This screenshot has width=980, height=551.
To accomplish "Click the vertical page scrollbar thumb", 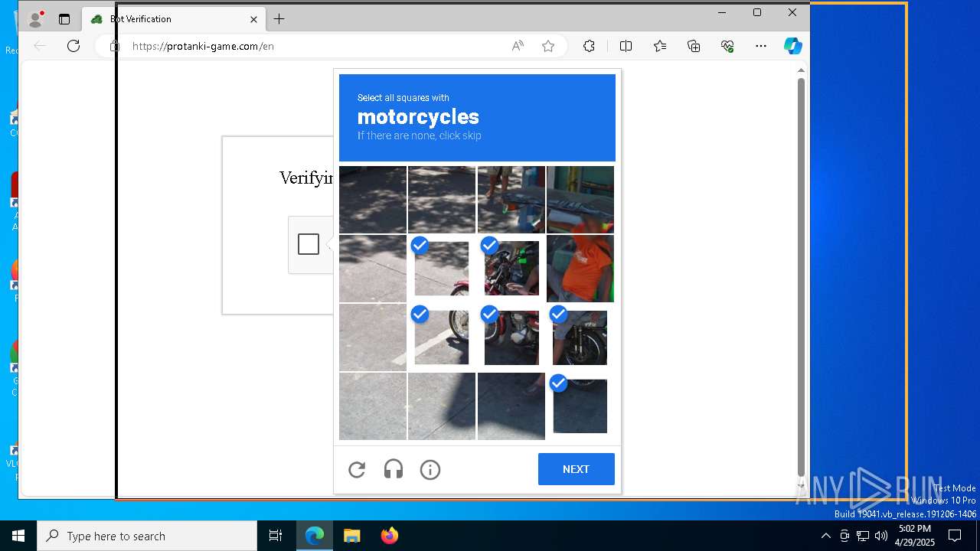I will click(801, 275).
